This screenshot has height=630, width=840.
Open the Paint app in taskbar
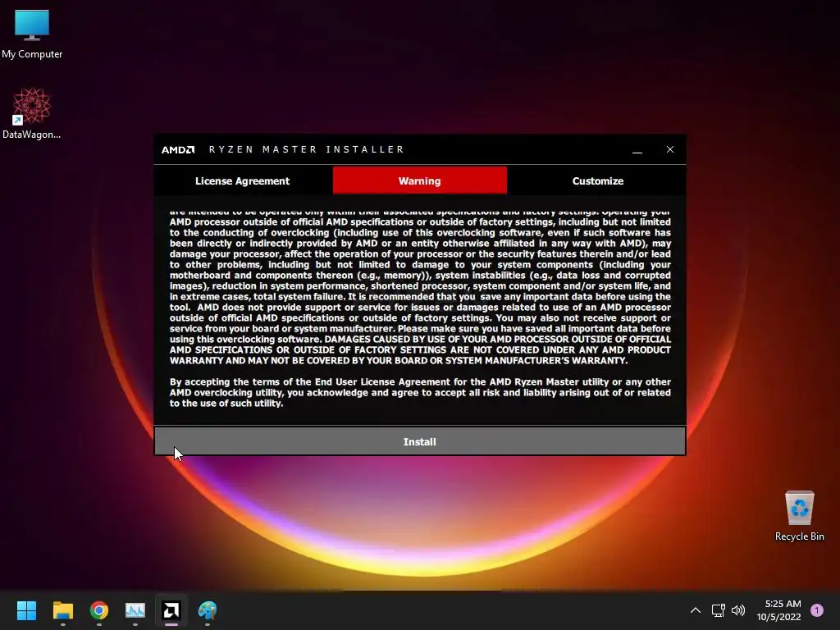208,610
